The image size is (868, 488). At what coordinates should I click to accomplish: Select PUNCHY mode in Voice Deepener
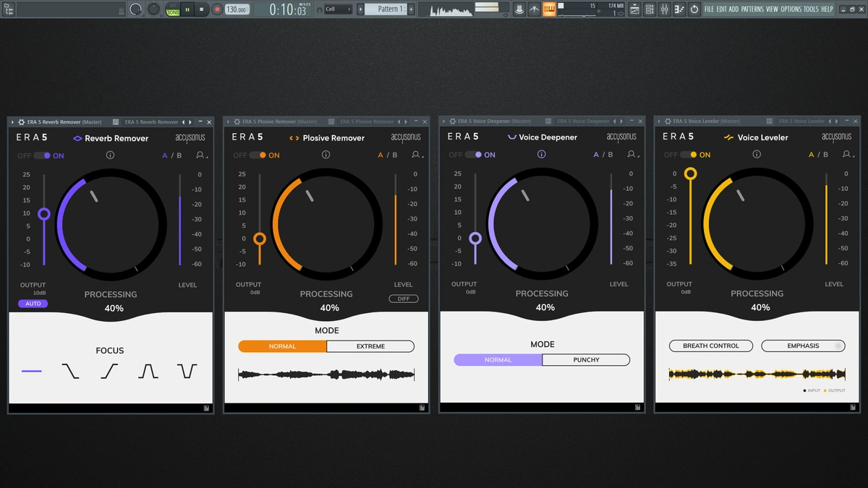(x=586, y=360)
